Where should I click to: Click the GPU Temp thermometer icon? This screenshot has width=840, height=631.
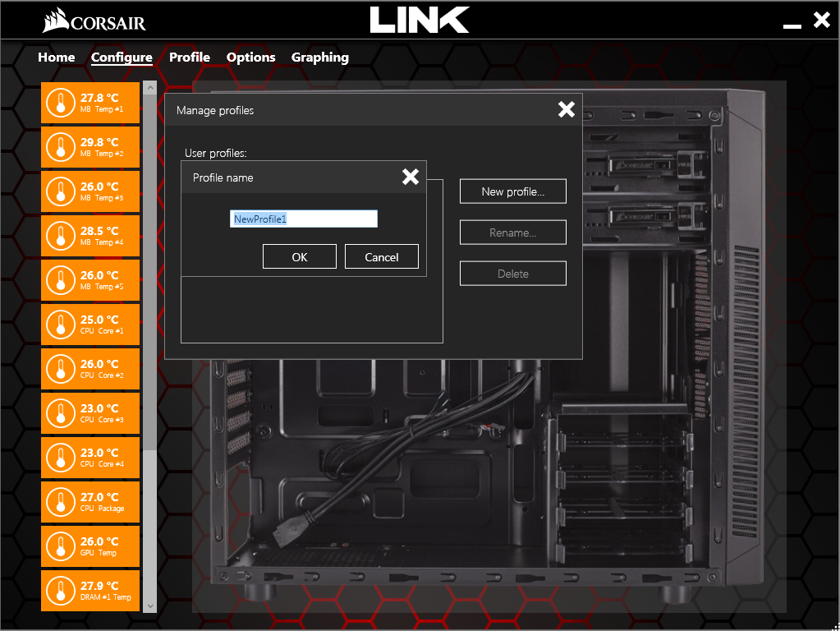pyautogui.click(x=61, y=547)
